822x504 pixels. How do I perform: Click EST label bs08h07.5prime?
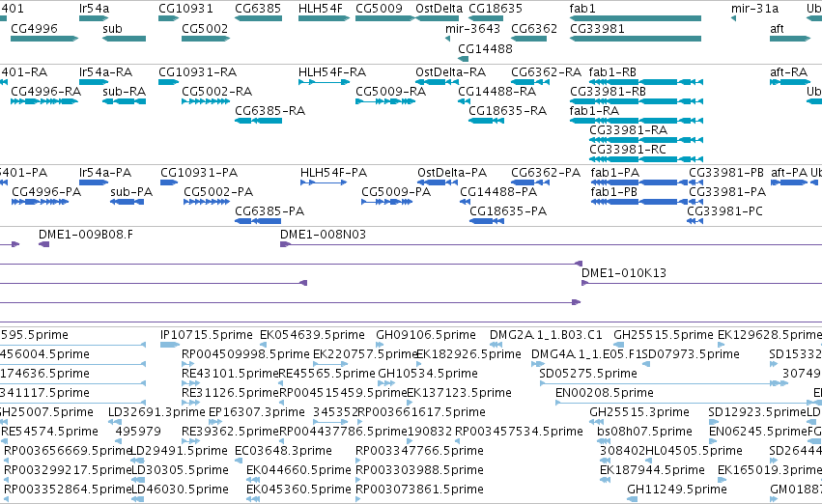[x=645, y=432]
